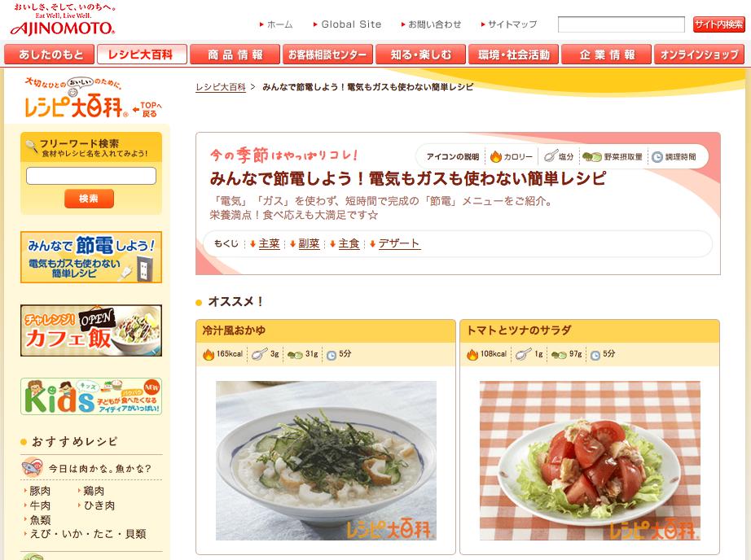Open the 冷汁風おかゆ recipe photo
The image size is (751, 560).
coord(326,461)
